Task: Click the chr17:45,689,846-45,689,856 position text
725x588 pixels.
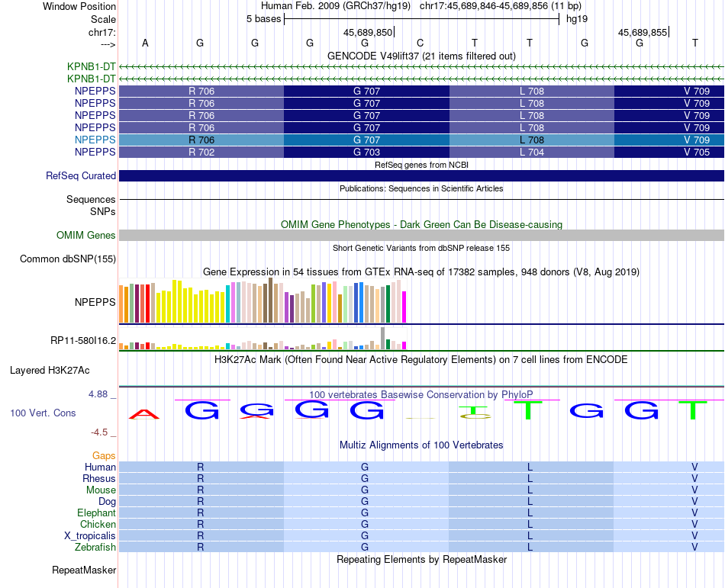Action: click(x=501, y=6)
